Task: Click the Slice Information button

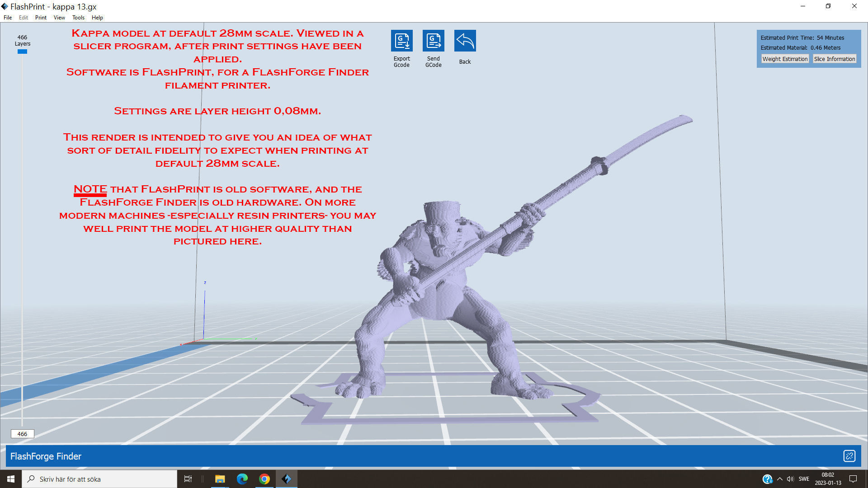Action: coord(834,59)
